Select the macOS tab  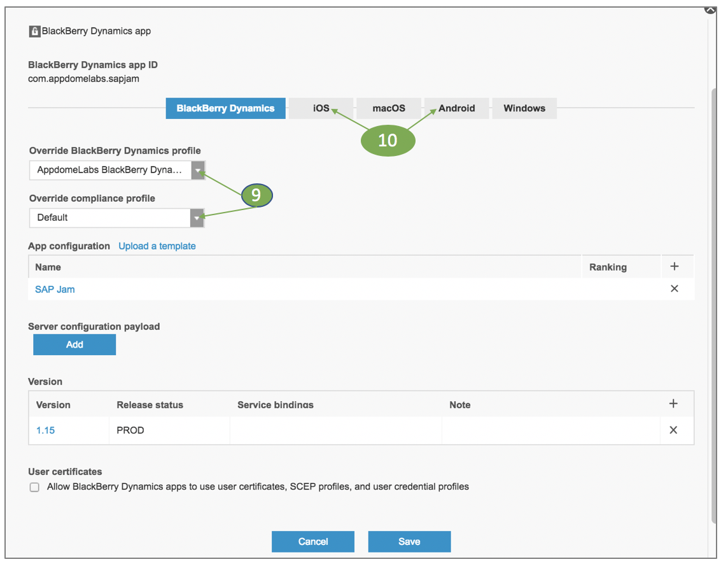389,108
